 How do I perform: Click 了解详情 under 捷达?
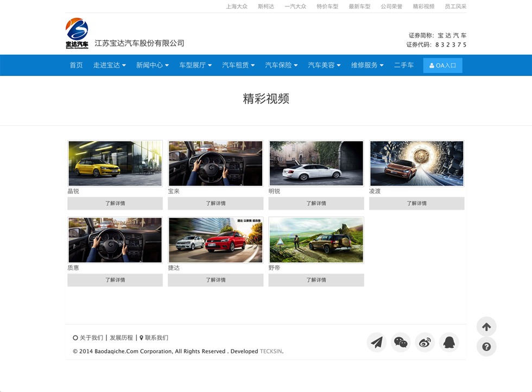click(x=216, y=280)
